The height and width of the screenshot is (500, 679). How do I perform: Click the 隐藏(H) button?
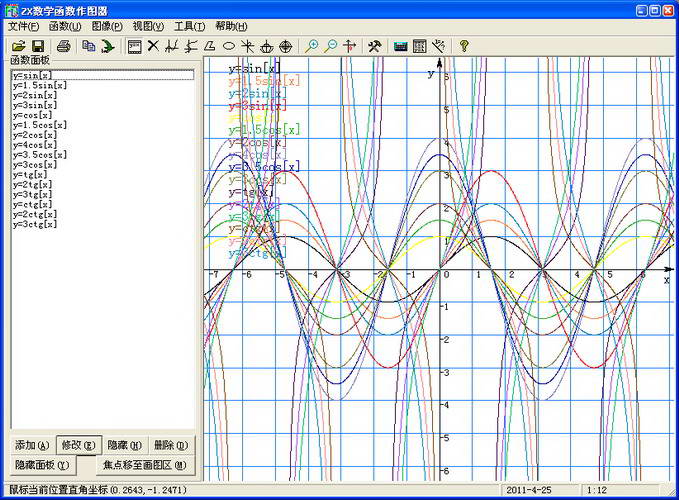(125, 445)
